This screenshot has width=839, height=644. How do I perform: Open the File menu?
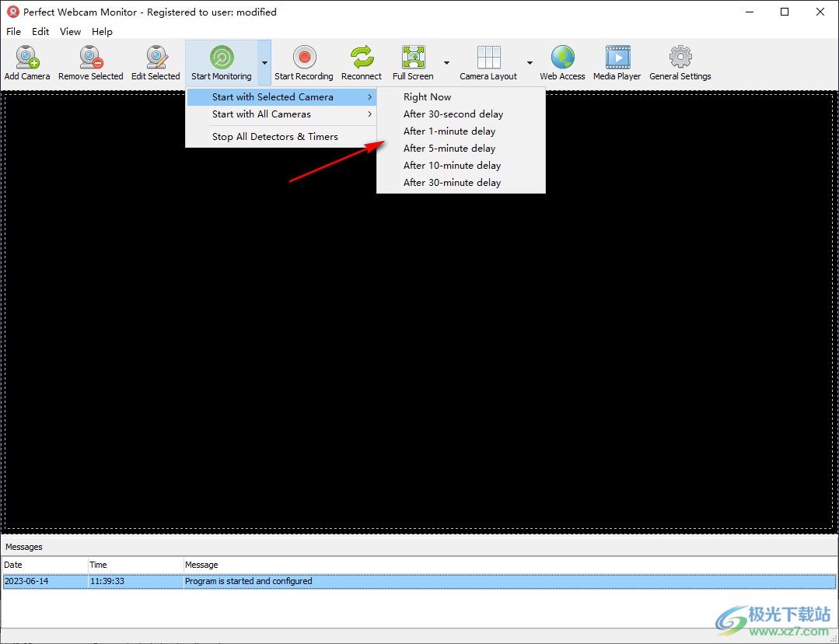coord(13,32)
